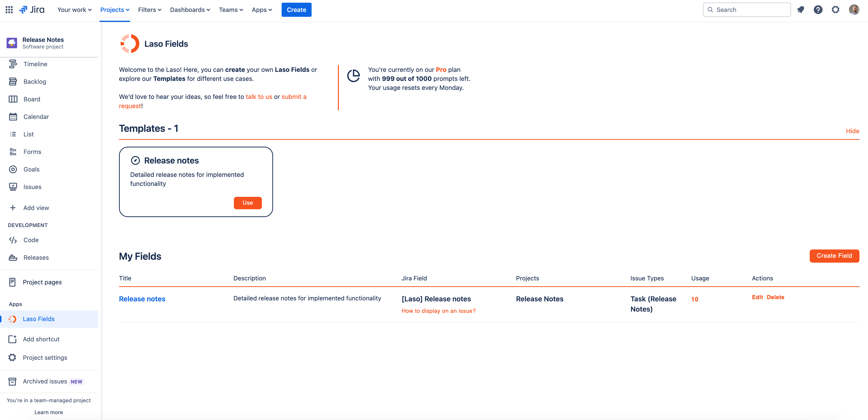Open the help question mark icon
Image resolution: width=868 pixels, height=420 pixels.
[x=818, y=10]
